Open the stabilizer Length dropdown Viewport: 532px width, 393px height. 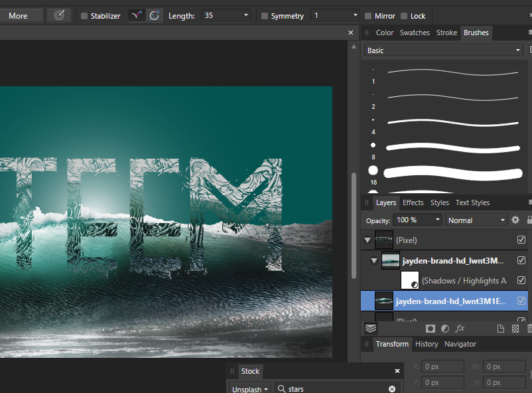246,16
